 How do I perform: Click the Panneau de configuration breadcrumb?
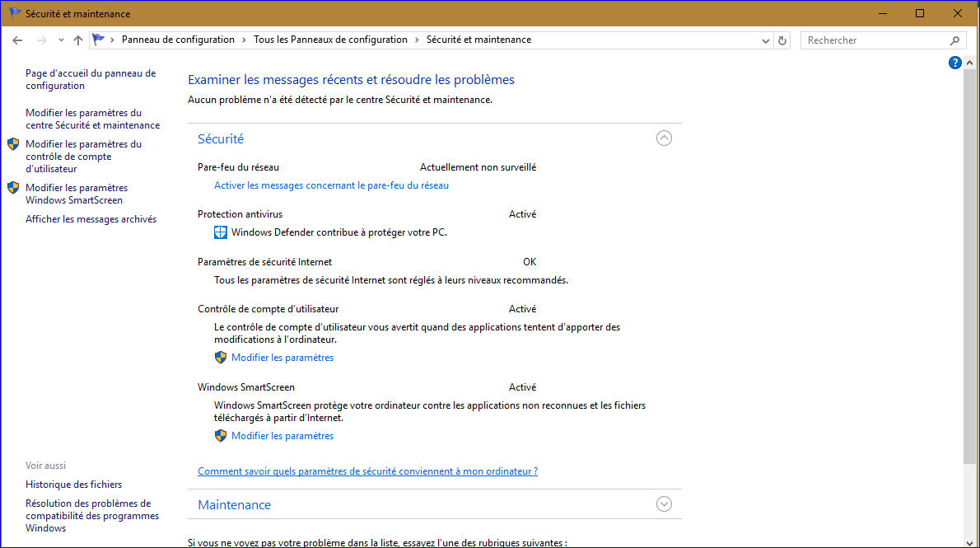pyautogui.click(x=178, y=40)
